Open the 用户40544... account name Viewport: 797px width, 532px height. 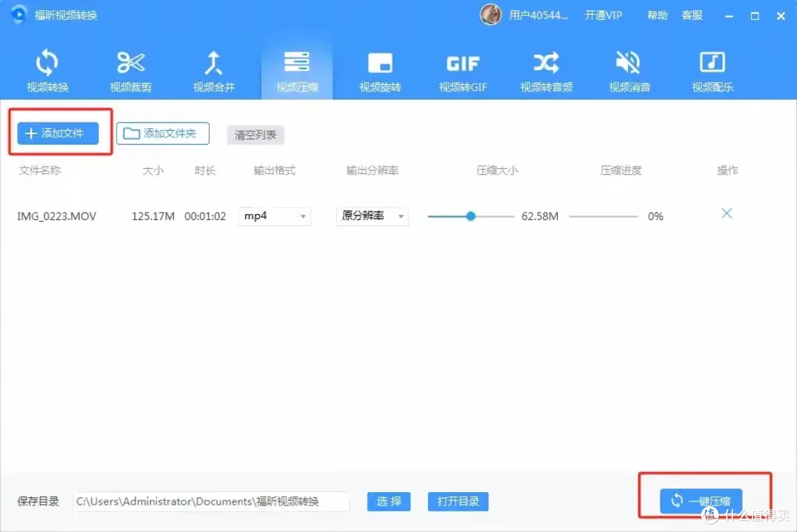(538, 15)
